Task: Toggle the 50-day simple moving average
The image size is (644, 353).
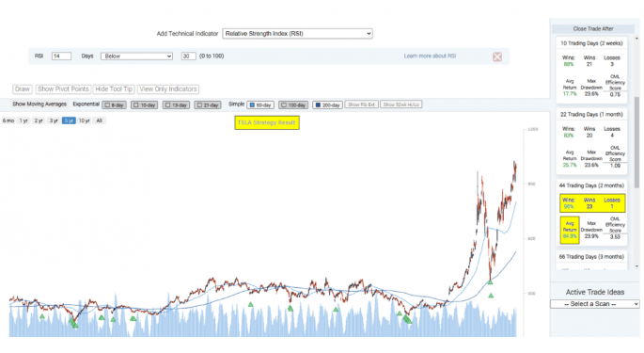Action: click(x=260, y=104)
